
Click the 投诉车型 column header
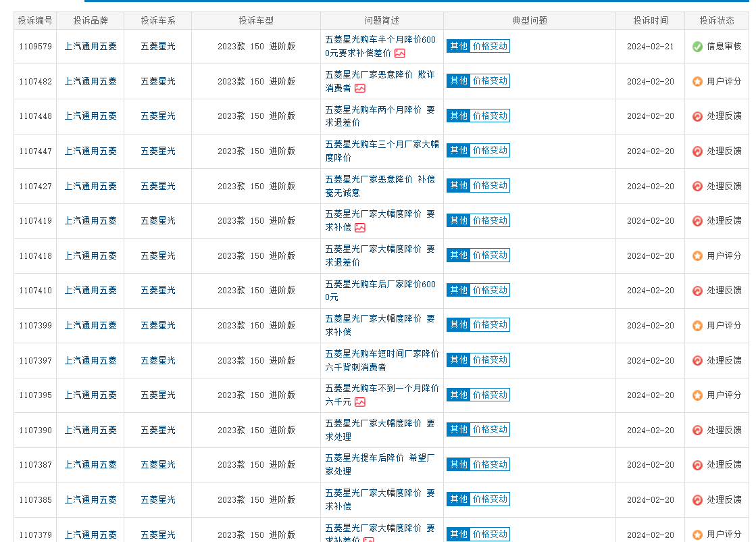click(256, 21)
